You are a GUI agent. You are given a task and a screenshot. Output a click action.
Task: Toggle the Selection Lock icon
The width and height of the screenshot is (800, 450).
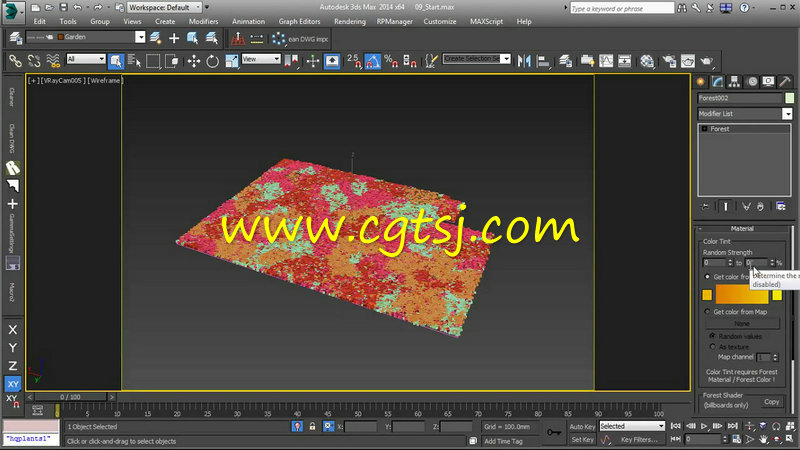[312, 426]
